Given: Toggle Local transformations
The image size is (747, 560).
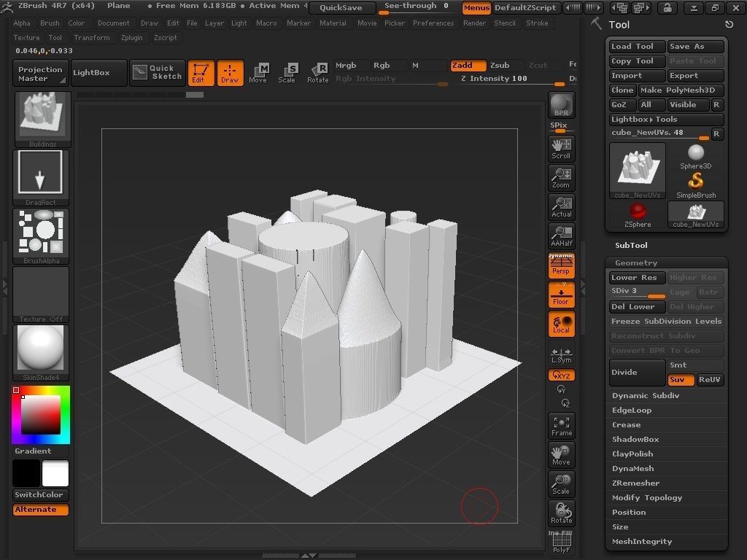Looking at the screenshot, I should [561, 323].
